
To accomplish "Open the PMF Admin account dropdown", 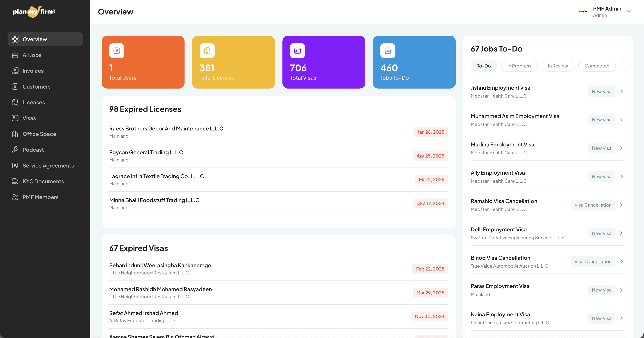I will tap(629, 11).
